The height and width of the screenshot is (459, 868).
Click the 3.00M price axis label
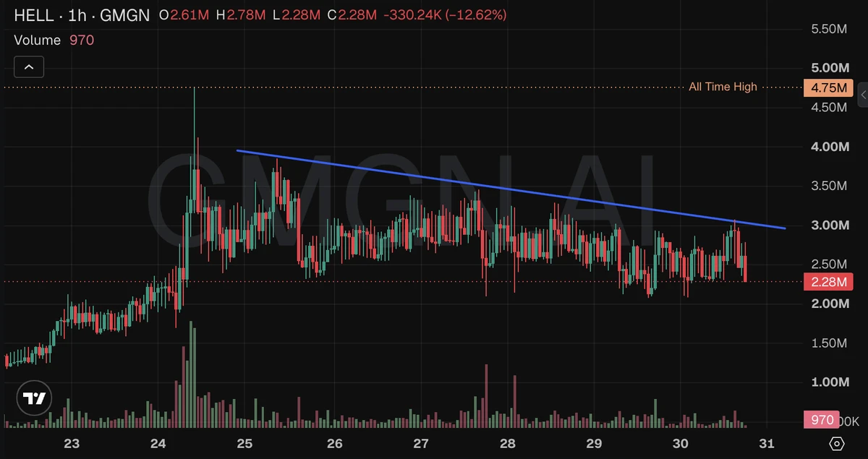[x=829, y=226]
